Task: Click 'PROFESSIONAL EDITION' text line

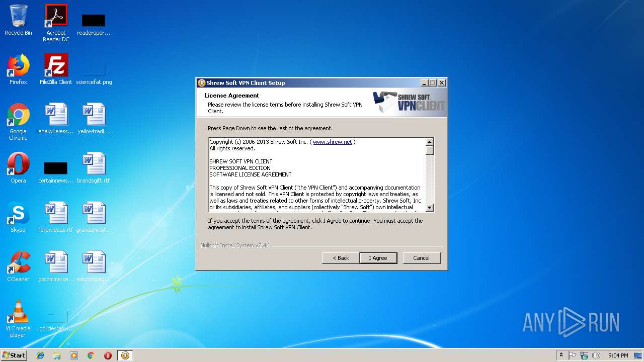Action: click(x=240, y=168)
